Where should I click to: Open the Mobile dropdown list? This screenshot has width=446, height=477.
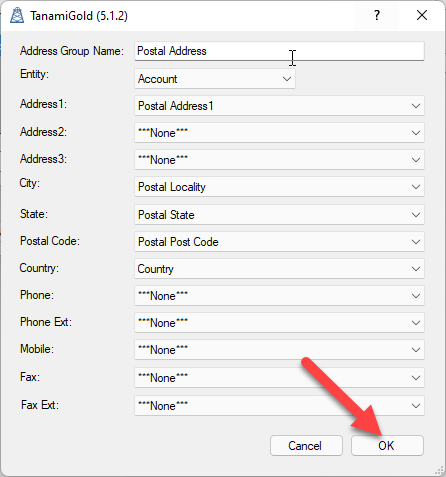[x=279, y=350]
